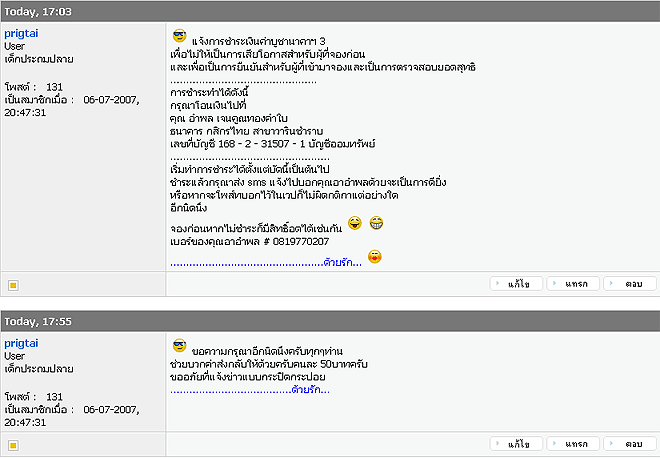
Task: Click the line mentioning 50บาท
Action: [x=269, y=364]
